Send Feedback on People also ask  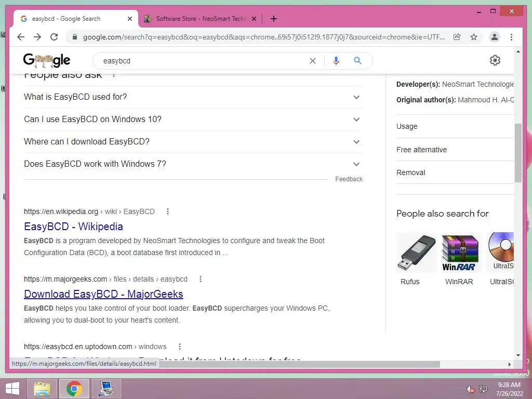tap(349, 179)
